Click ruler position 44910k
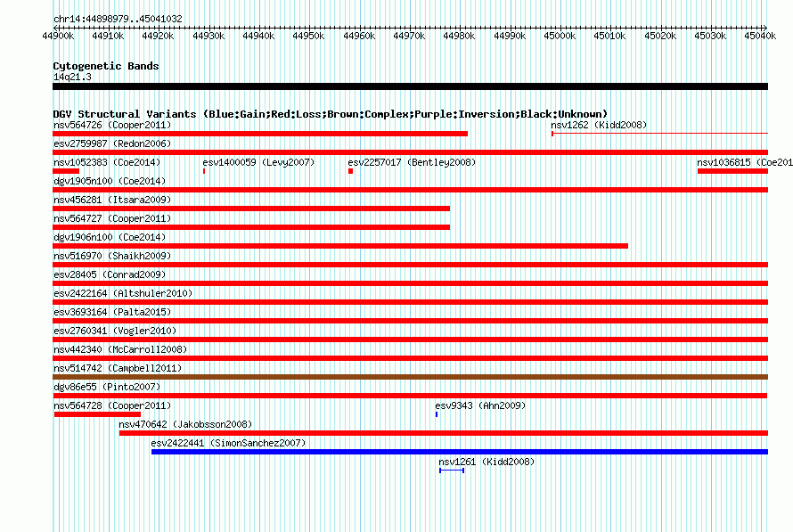The width and height of the screenshot is (793, 532). click(108, 36)
